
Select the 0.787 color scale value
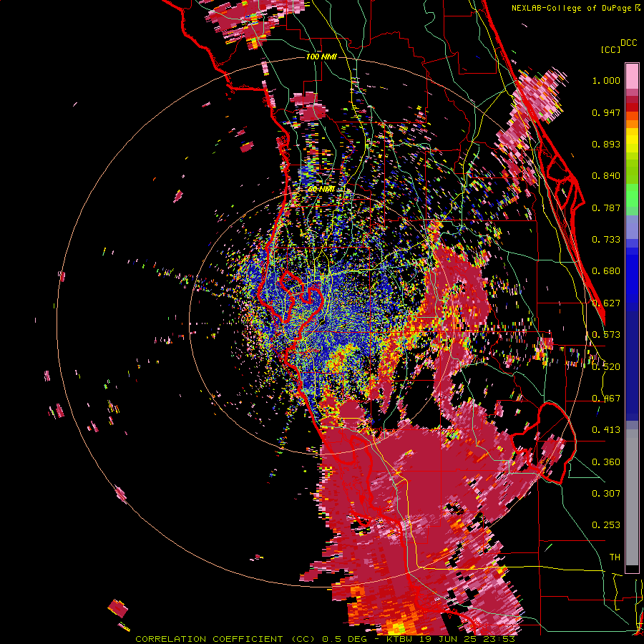(x=606, y=208)
